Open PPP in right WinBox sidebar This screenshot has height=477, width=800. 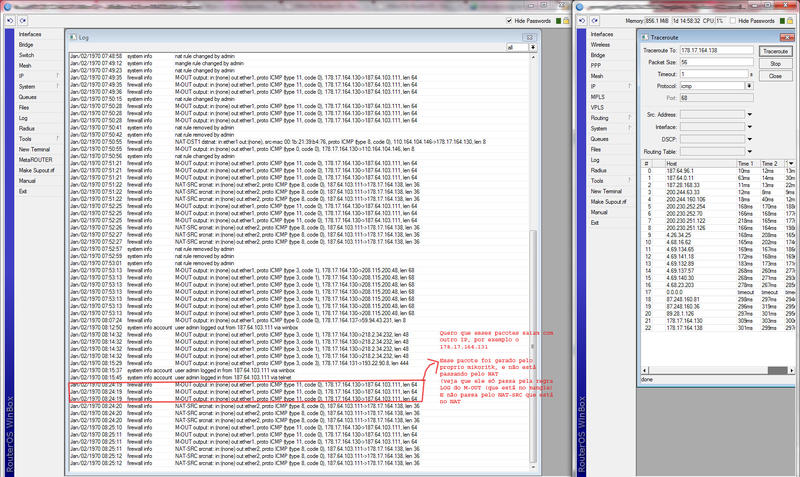595,66
